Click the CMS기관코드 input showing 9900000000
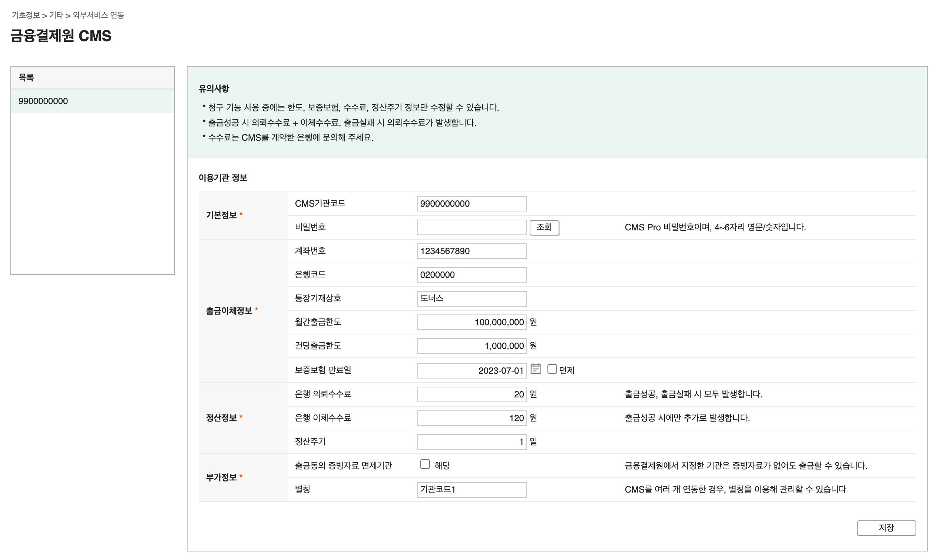Image resolution: width=937 pixels, height=560 pixels. (x=471, y=203)
